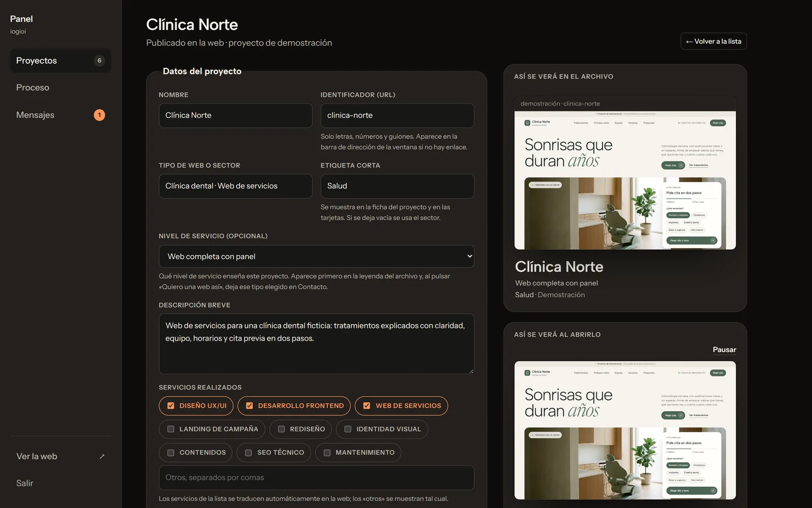This screenshot has width=812, height=508.
Task: Open the Proyectos section in sidebar
Action: coord(60,60)
